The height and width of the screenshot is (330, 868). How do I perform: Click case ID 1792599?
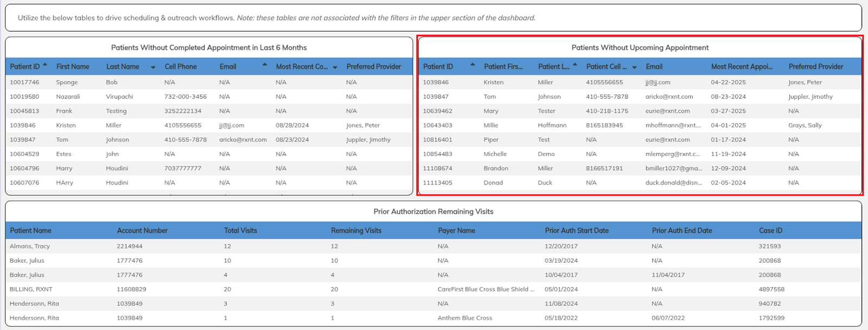[771, 318]
